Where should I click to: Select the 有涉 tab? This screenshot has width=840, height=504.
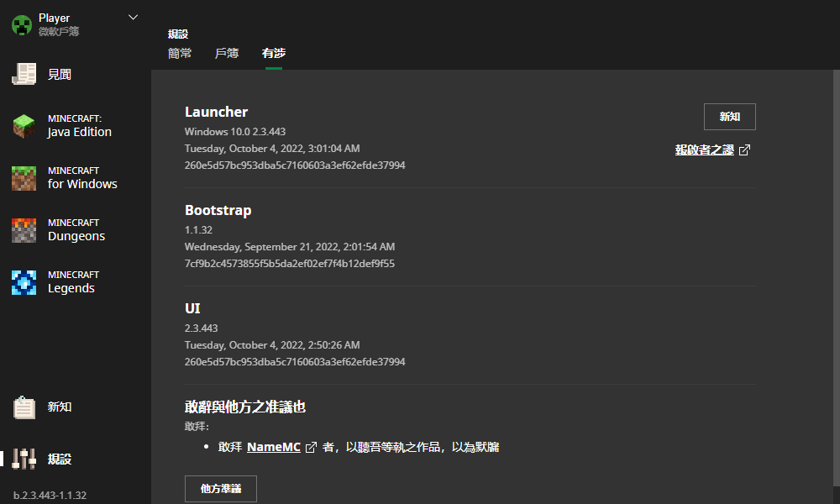[x=274, y=53]
